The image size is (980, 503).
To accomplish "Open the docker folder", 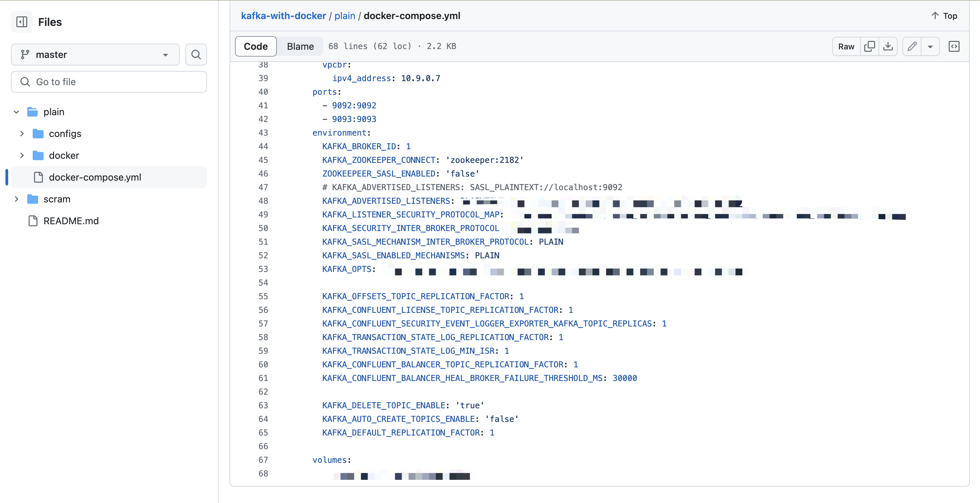I will pyautogui.click(x=64, y=155).
